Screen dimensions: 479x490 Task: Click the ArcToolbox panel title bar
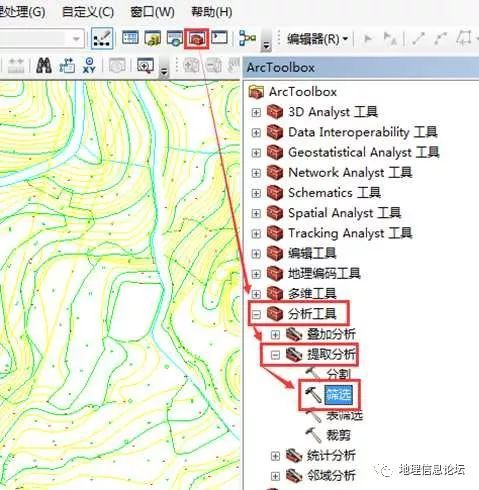point(361,68)
